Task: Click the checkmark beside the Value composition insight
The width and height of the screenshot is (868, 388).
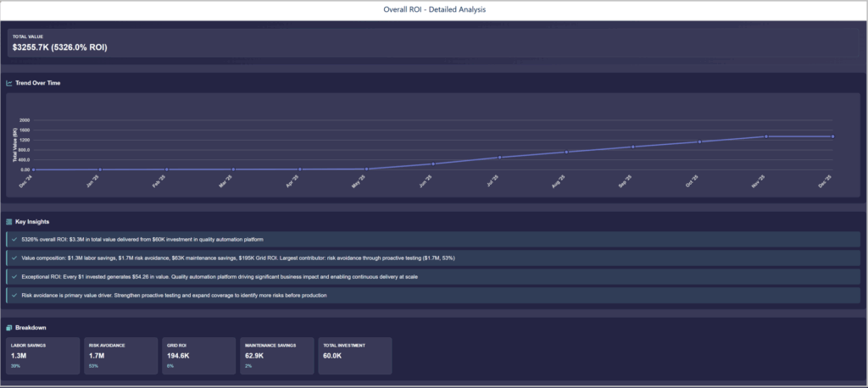Action: tap(15, 258)
